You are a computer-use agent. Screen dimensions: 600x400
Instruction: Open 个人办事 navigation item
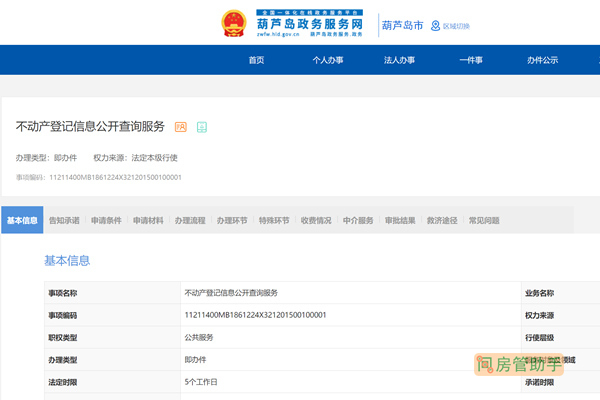(x=328, y=60)
